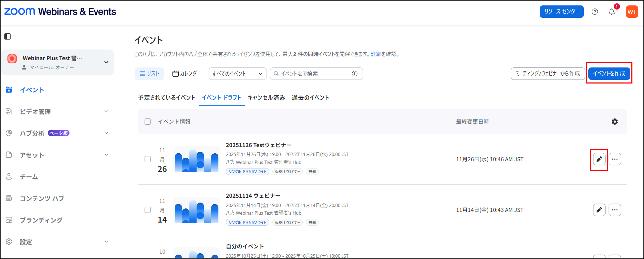The height and width of the screenshot is (259, 644).
Task: Click the ハブ分析 pie chart icon
Action: pyautogui.click(x=9, y=133)
